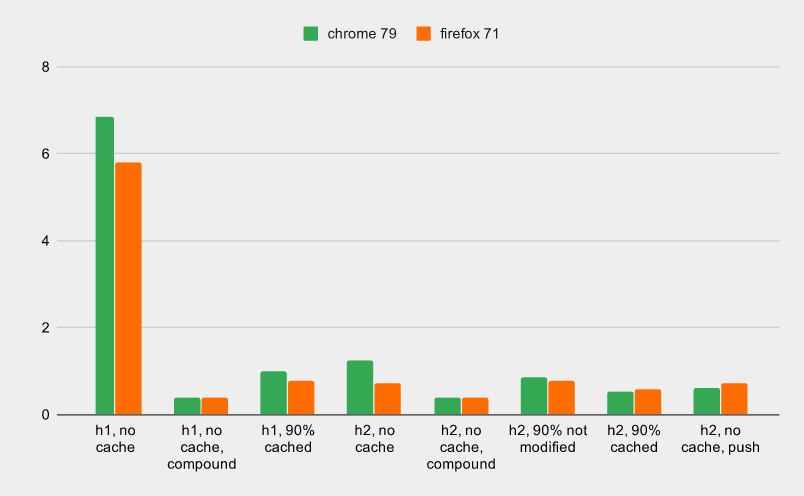The width and height of the screenshot is (804, 496).
Task: Select the green bar for h1, 90% cached
Action: tap(273, 393)
